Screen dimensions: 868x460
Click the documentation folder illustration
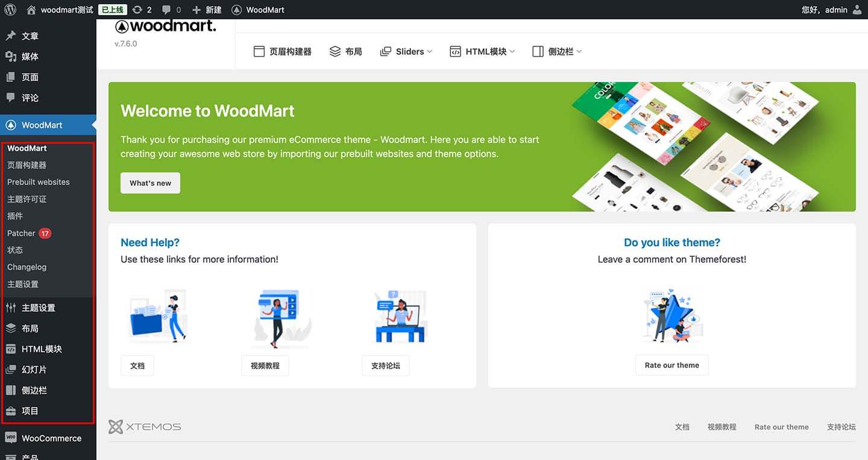[x=159, y=317]
